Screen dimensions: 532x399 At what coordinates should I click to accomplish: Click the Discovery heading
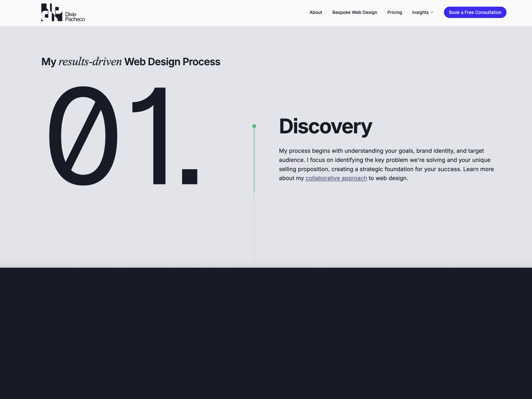point(326,127)
